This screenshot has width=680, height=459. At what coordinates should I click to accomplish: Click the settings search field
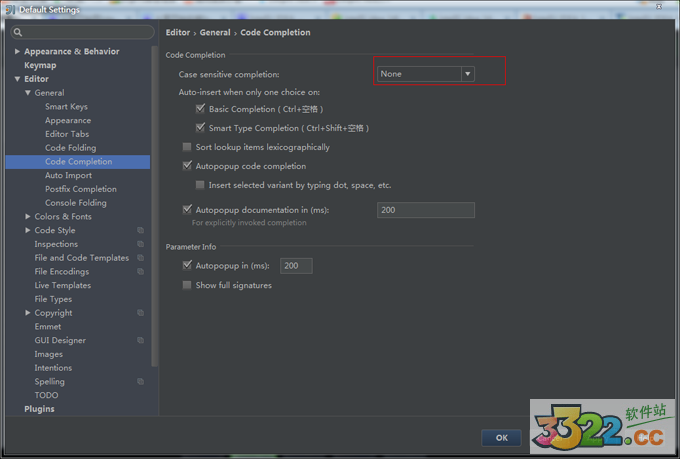pos(82,32)
